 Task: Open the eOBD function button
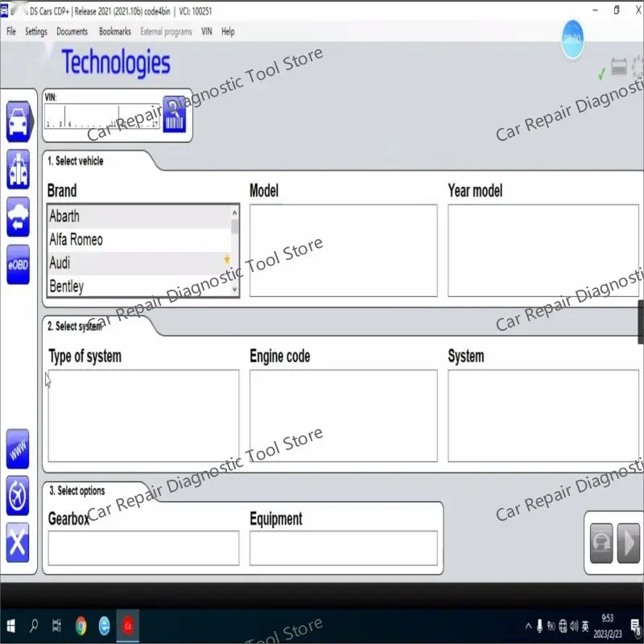tap(18, 265)
